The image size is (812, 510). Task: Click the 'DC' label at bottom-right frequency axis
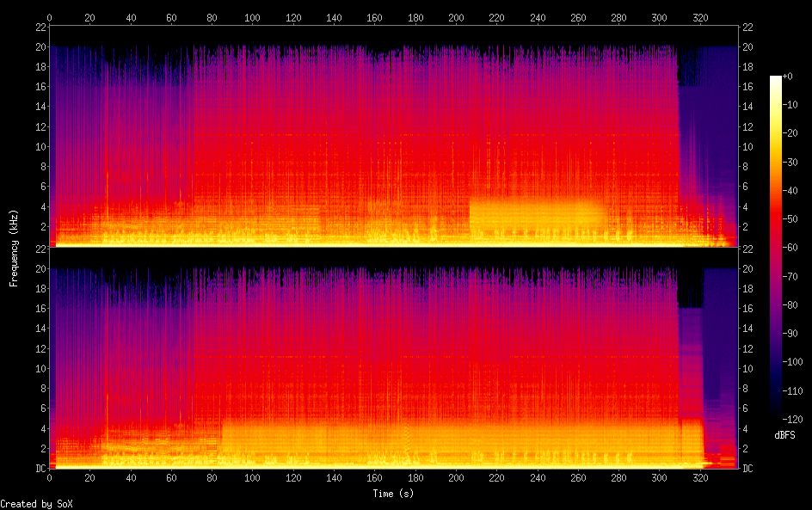[x=748, y=468]
